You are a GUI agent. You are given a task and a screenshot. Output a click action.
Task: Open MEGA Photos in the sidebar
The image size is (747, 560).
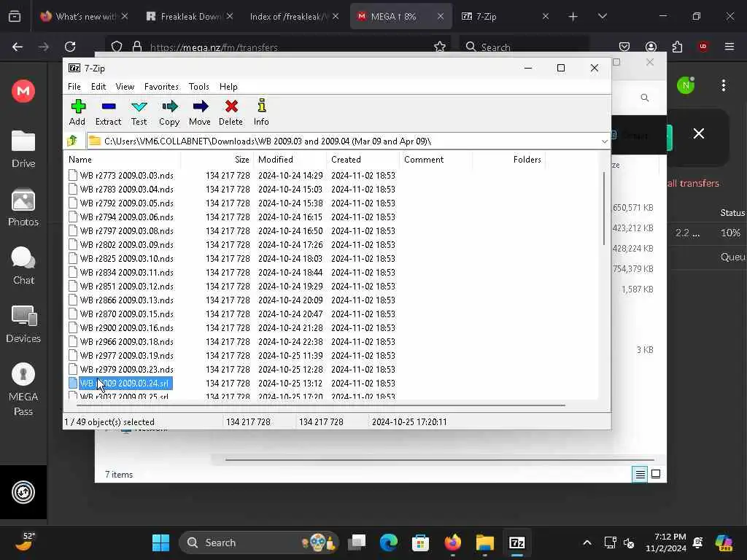pyautogui.click(x=23, y=208)
